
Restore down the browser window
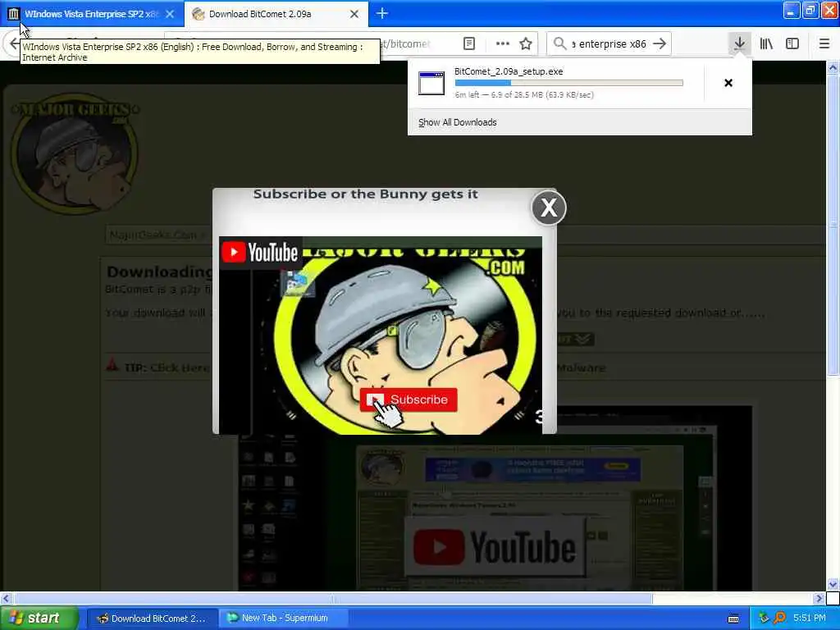tap(810, 11)
